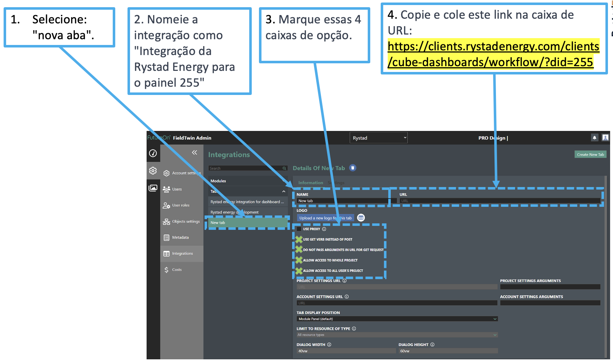Viewport: 613px width, 364px height.
Task: Show info for Account Settings URL
Action: [x=347, y=297]
